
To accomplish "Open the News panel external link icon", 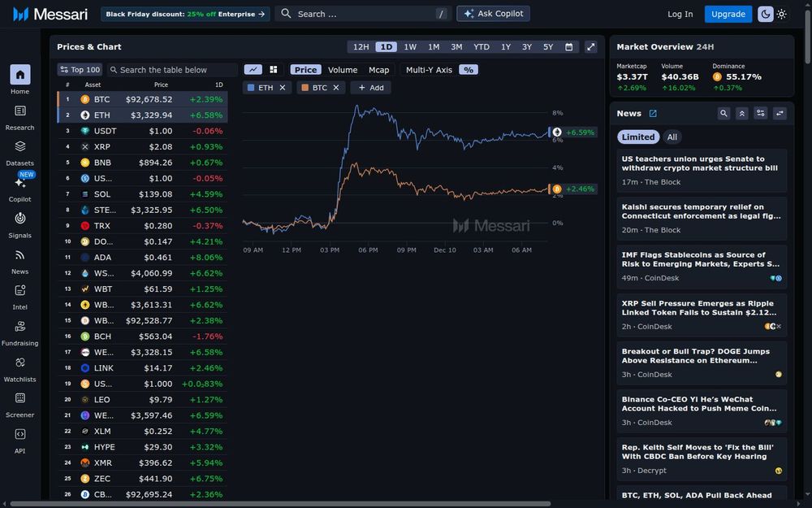I will (x=653, y=114).
